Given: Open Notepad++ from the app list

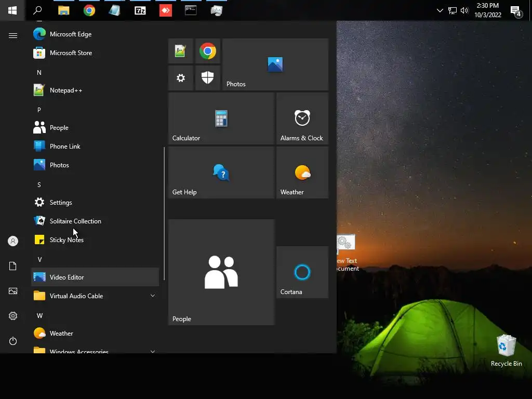Looking at the screenshot, I should tap(95, 90).
